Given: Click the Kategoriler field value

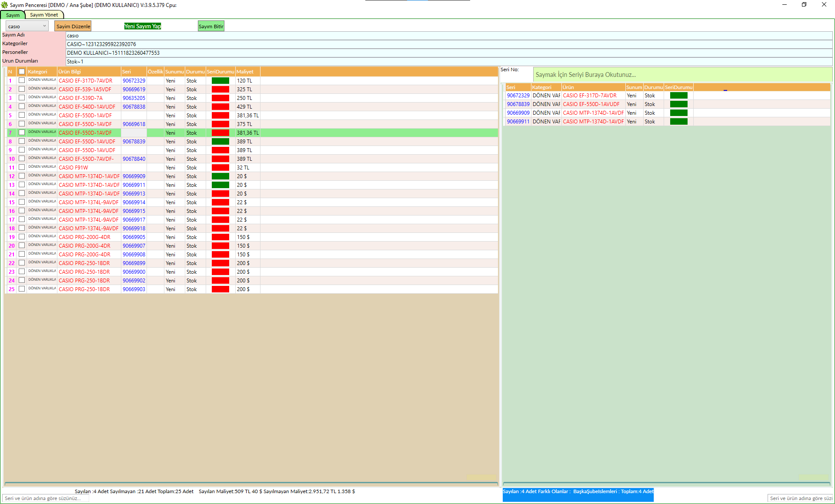Looking at the screenshot, I should pyautogui.click(x=449, y=44).
